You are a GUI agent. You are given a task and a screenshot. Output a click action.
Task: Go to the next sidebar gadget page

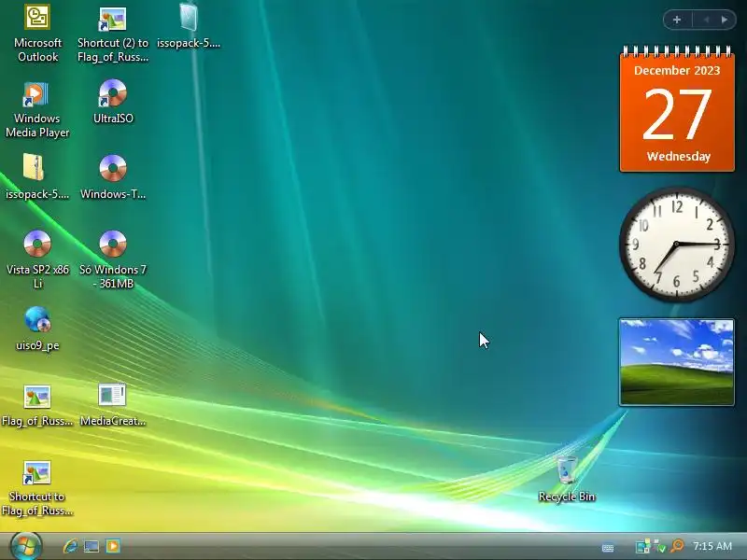(x=725, y=20)
